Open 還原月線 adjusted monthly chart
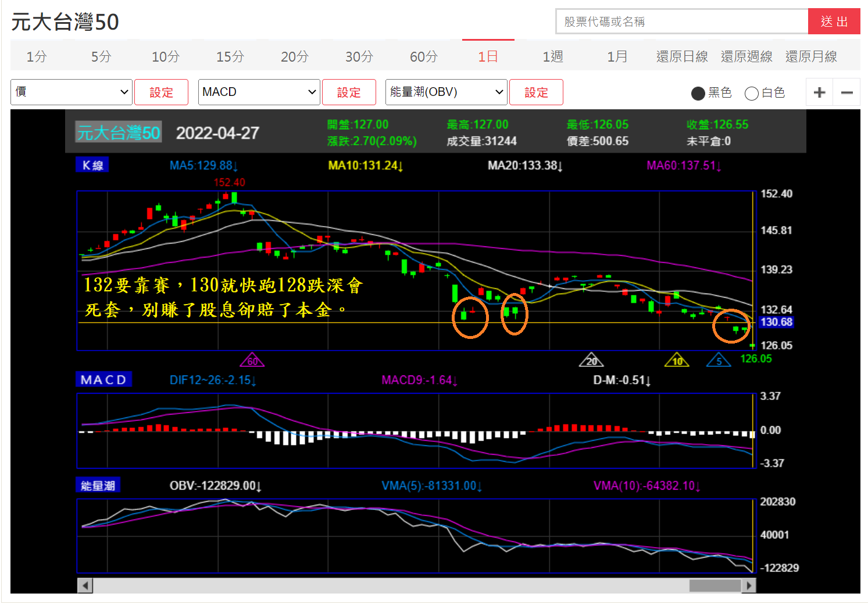Image resolution: width=868 pixels, height=604 pixels. pos(811,56)
